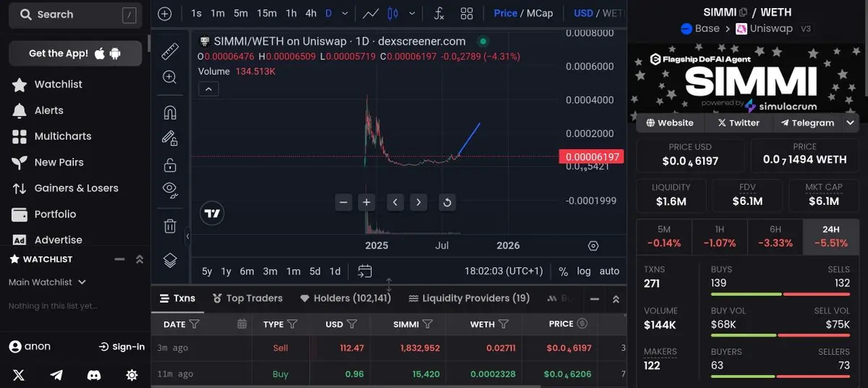Toggle auto scale on chart
The image size is (868, 388).
click(x=610, y=271)
